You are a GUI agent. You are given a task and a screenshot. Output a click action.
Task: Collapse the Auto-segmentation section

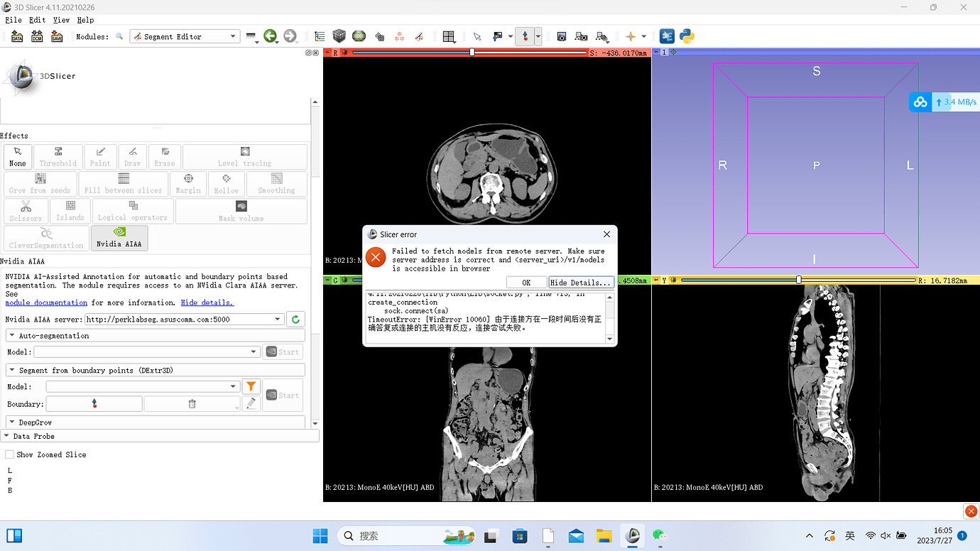[x=54, y=336]
